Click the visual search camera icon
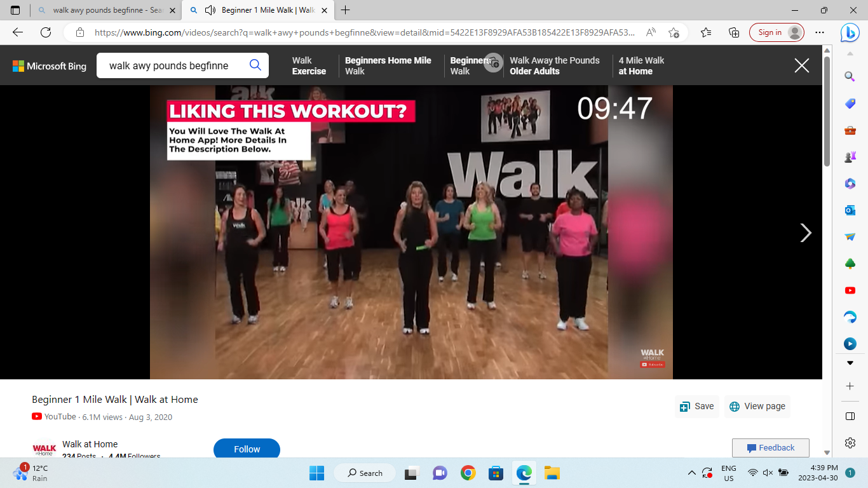This screenshot has height=488, width=868. [493, 62]
